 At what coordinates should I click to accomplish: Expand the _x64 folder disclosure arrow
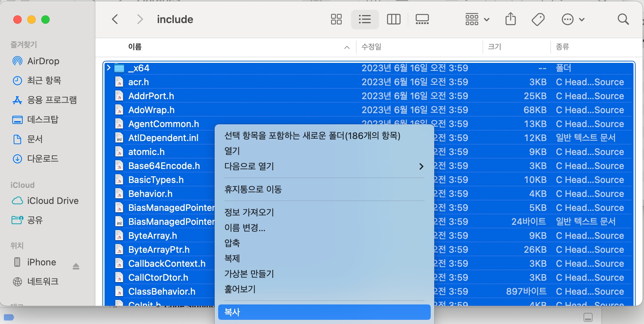point(109,68)
